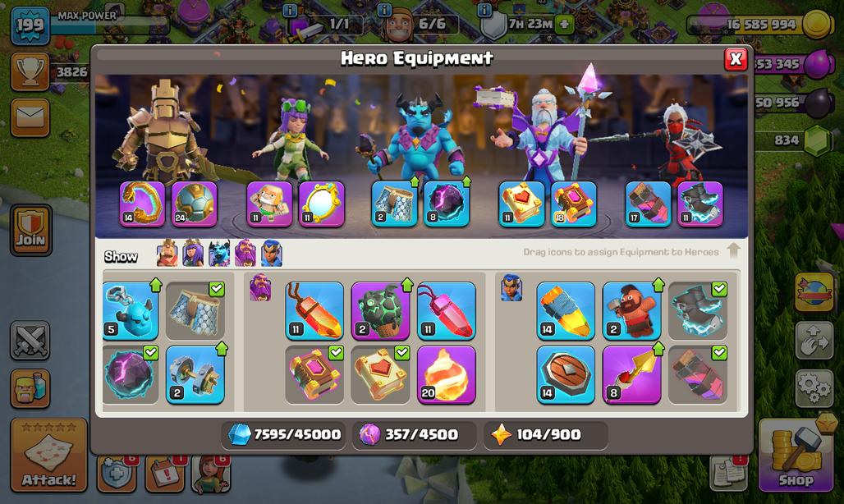The image size is (844, 504).
Task: Click the equipped Electro Boots with checkmark
Action: coord(698,311)
